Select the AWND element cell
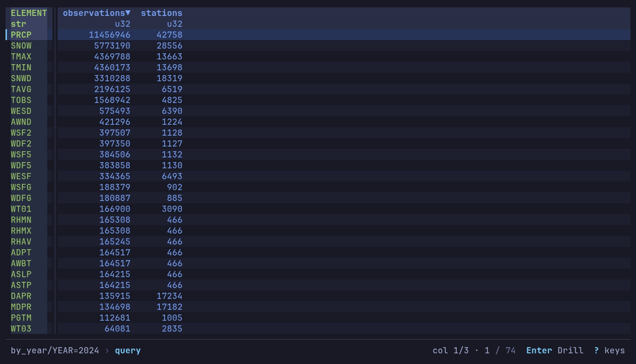636x364 pixels. coord(21,122)
